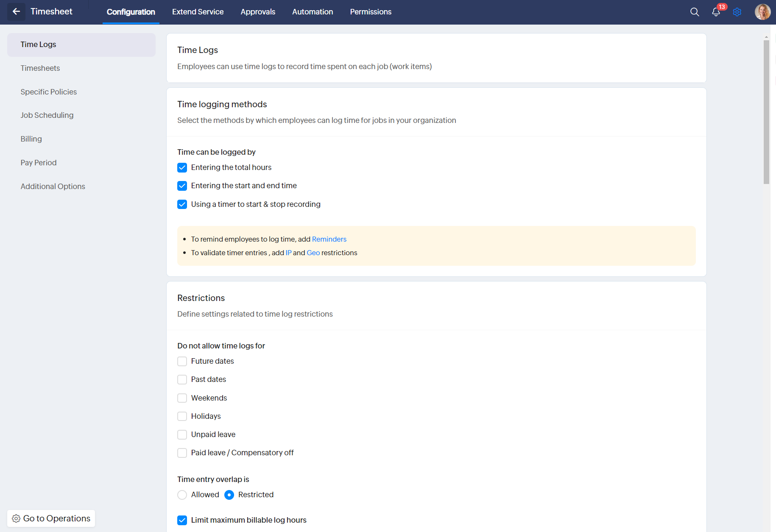This screenshot has height=532, width=776.
Task: Follow the Reminders link
Action: 329,239
